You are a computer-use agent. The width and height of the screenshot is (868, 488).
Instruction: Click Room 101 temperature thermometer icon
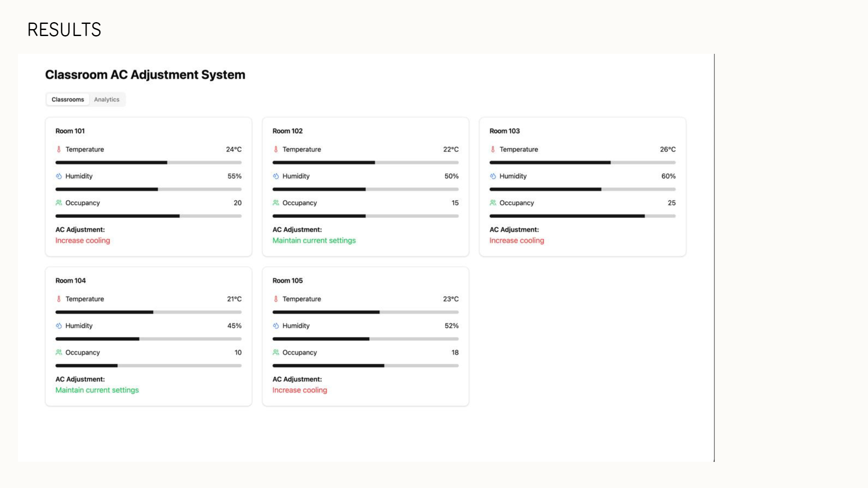coord(59,149)
